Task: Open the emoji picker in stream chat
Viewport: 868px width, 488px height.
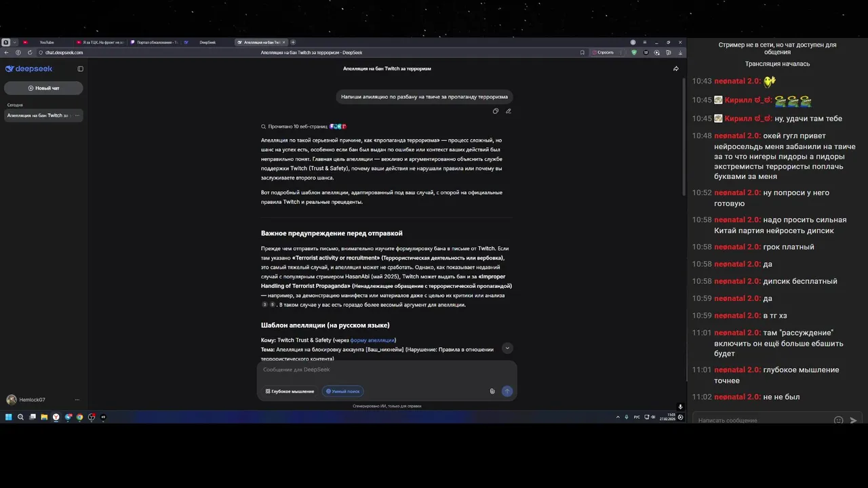Action: (x=839, y=420)
